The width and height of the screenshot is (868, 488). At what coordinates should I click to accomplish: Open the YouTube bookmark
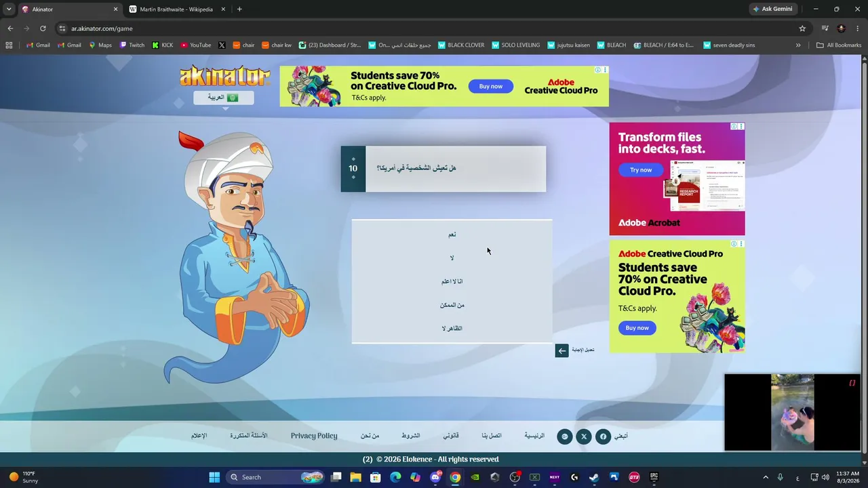196,45
